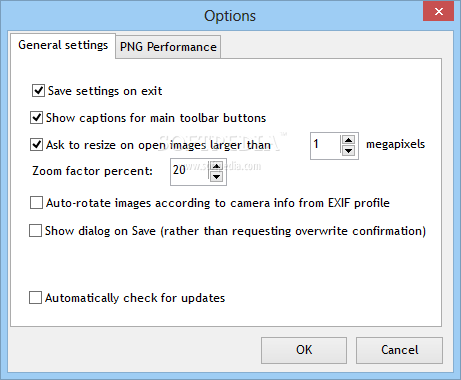Enable Auto-rotate images according to EXIF checkbox
461x380 pixels.
(36, 203)
